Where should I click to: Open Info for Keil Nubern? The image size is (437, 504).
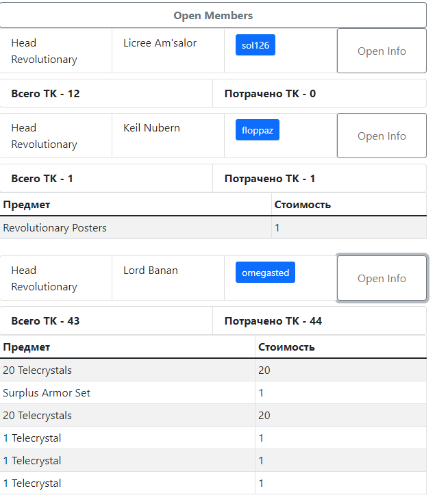pyautogui.click(x=382, y=136)
